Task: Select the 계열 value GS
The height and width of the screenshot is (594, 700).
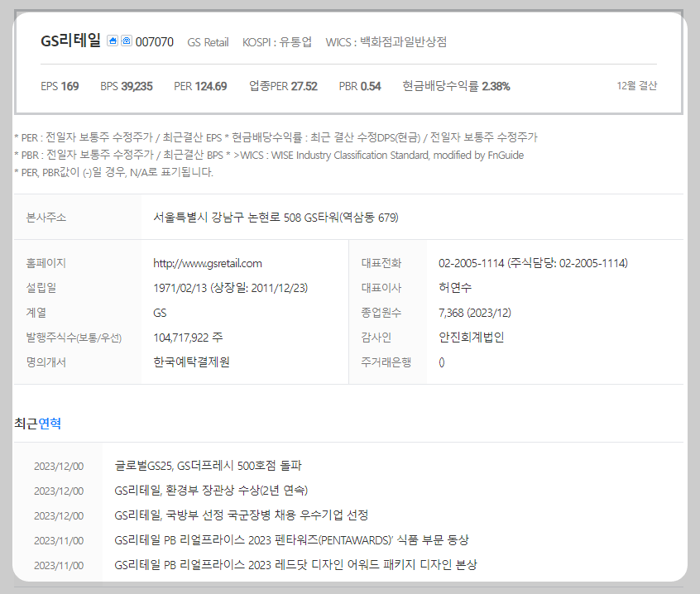Action: 160,313
